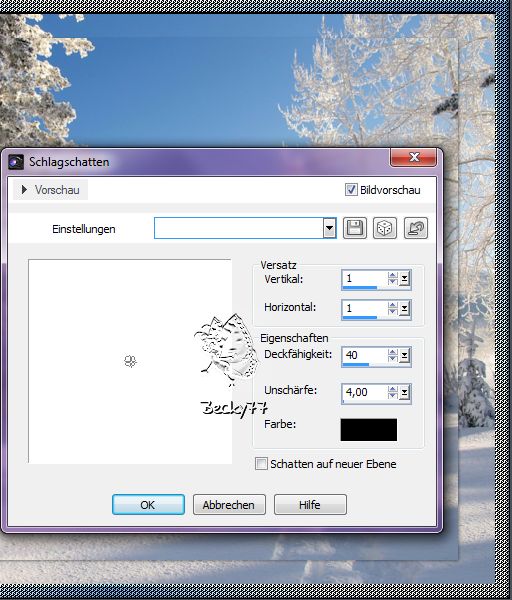Open the Vertikal slider dropdown arrow
512x600 pixels.
(x=404, y=279)
